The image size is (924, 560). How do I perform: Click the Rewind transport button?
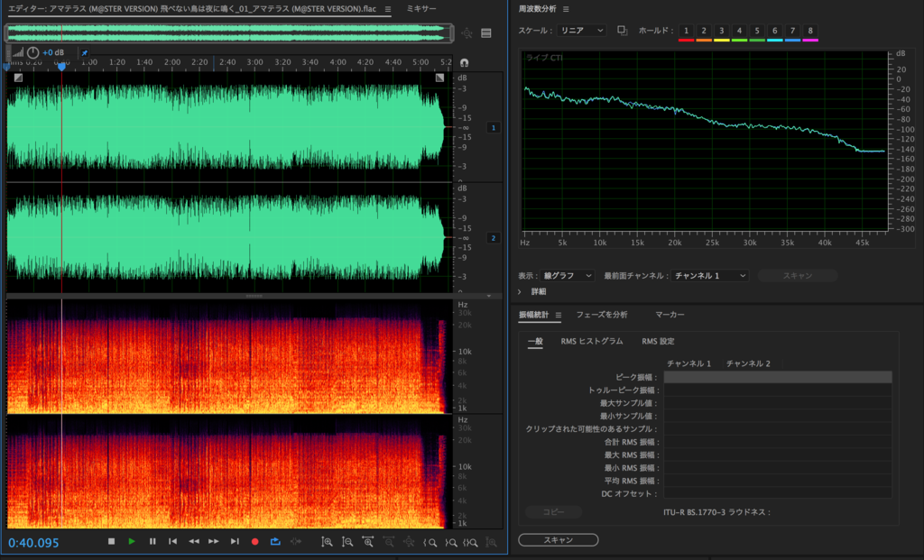point(193,541)
